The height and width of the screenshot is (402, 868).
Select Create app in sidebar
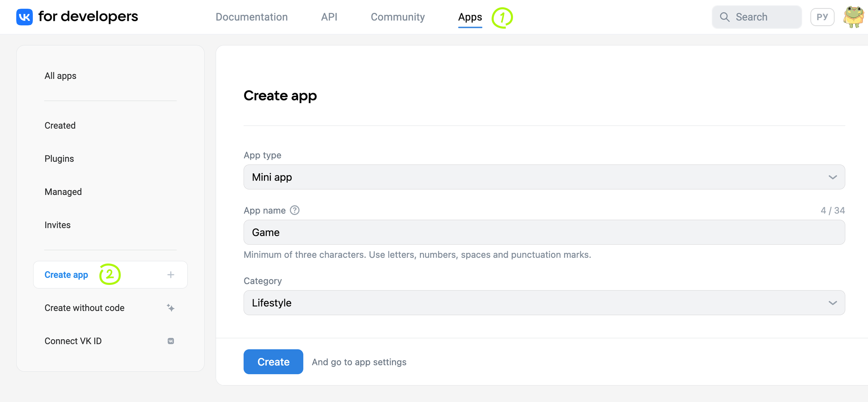point(110,275)
